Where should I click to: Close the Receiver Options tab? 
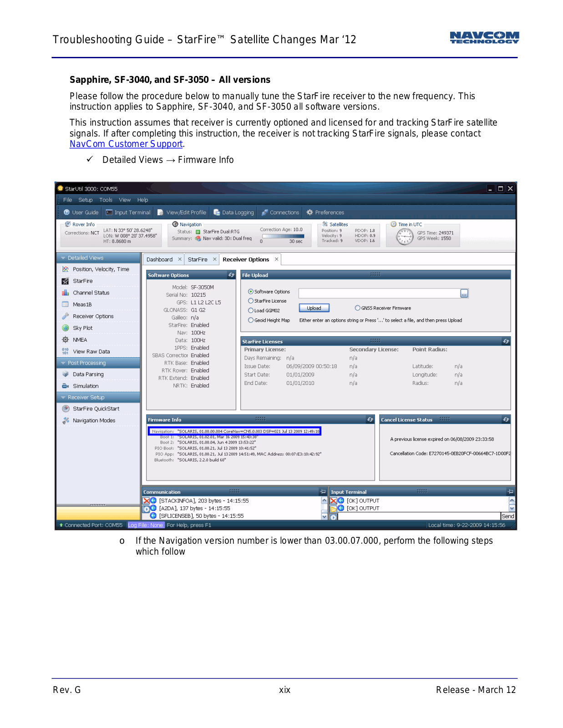point(276,259)
